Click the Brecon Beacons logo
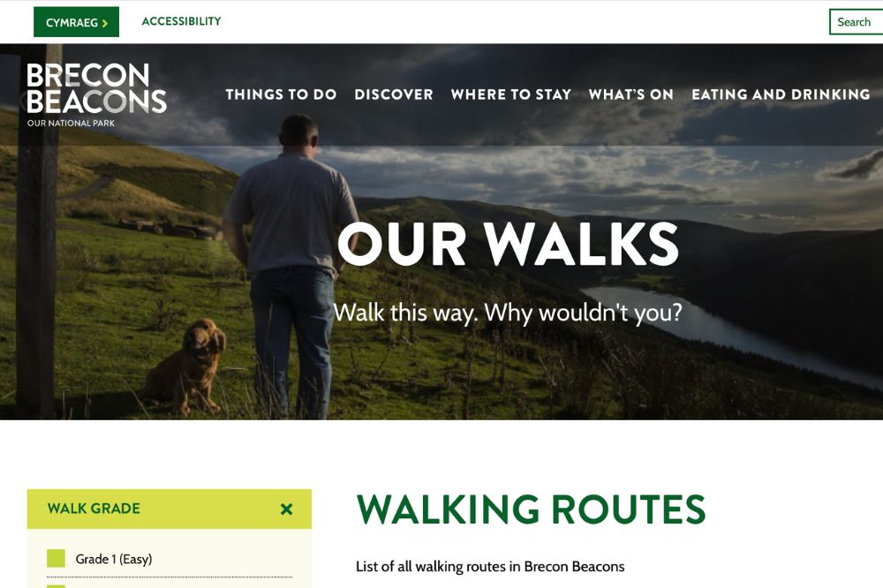 click(96, 94)
